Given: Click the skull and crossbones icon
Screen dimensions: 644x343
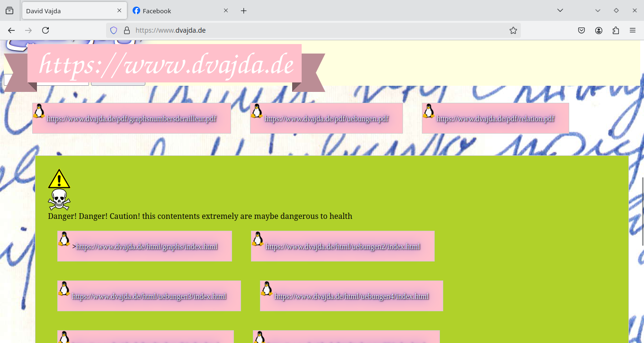Looking at the screenshot, I should click(59, 199).
